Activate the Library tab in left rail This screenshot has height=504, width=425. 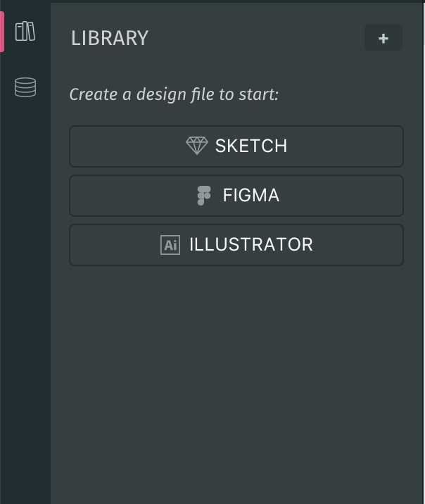click(x=25, y=32)
